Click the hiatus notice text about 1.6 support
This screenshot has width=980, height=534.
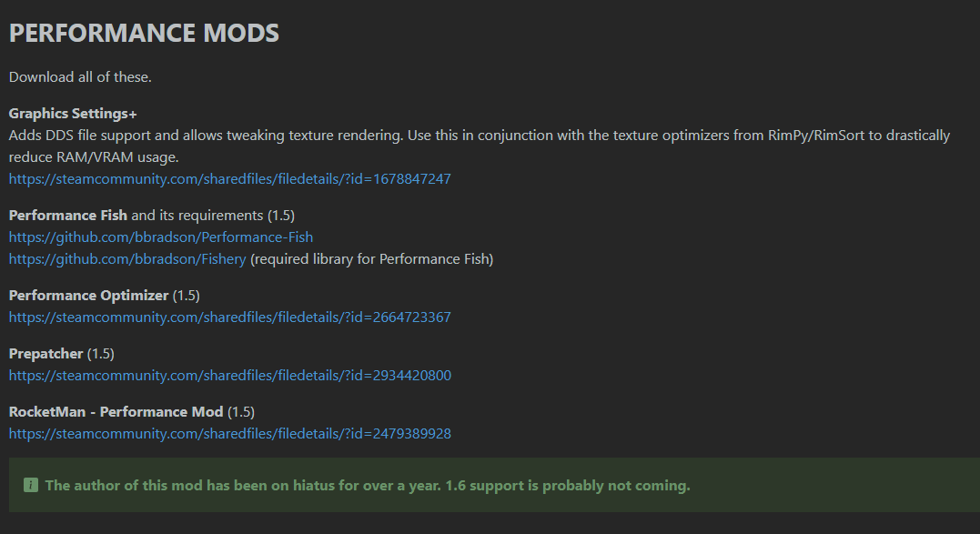tap(368, 485)
